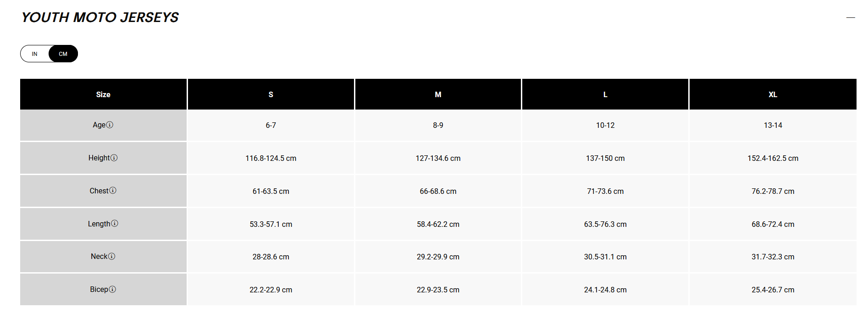This screenshot has height=313, width=868.
Task: Click the Youth Moto Jerseys heading
Action: pyautogui.click(x=100, y=17)
